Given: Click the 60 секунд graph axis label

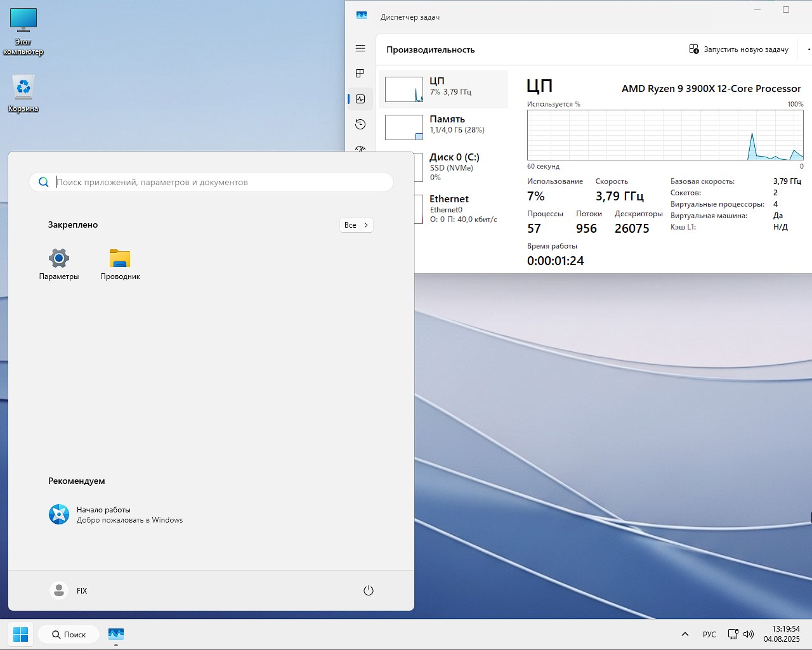Looking at the screenshot, I should coord(543,166).
